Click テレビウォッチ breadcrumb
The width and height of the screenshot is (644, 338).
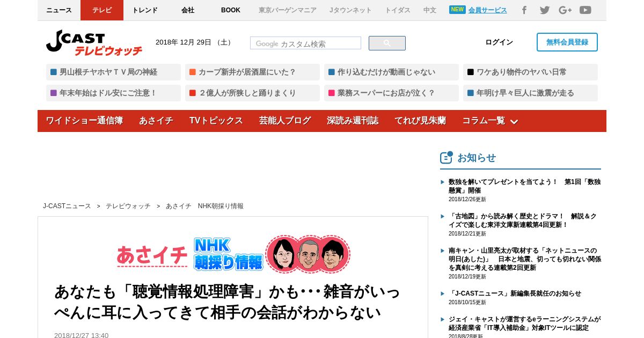pos(128,206)
